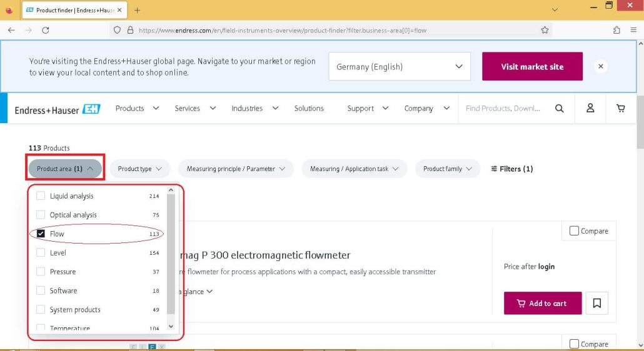Viewport: 644px width, 351px height.
Task: Click the filter list scroll-up arrow
Action: [x=171, y=190]
